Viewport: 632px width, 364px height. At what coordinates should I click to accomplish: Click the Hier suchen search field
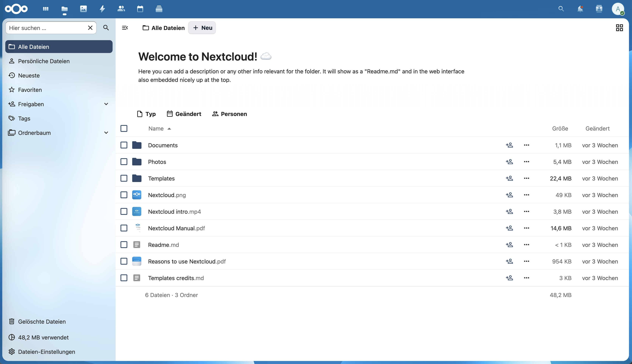(x=46, y=28)
